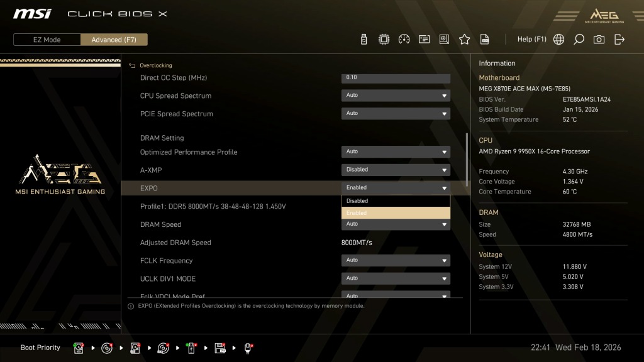Open UCLK DIV1 MODE dropdown
644x362 pixels.
[396, 278]
